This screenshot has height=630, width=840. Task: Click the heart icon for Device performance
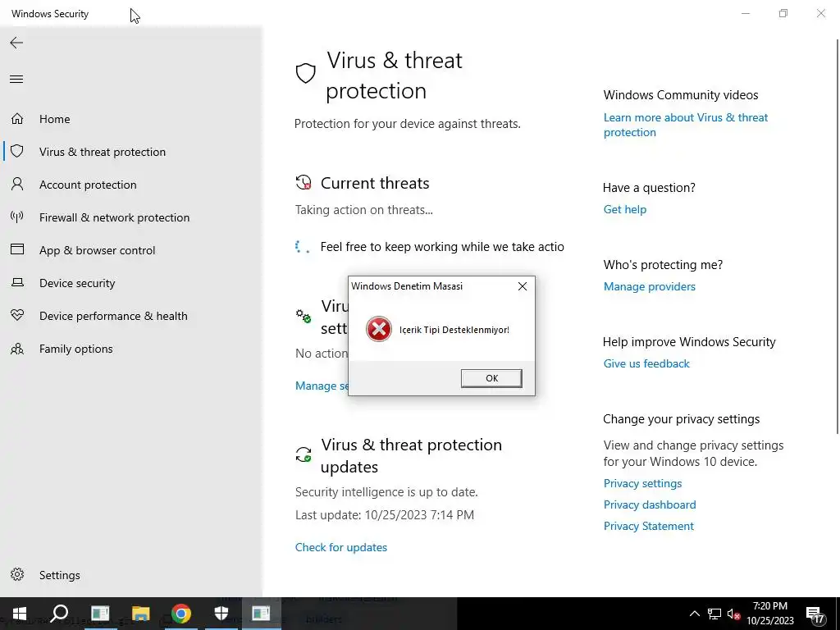17,315
